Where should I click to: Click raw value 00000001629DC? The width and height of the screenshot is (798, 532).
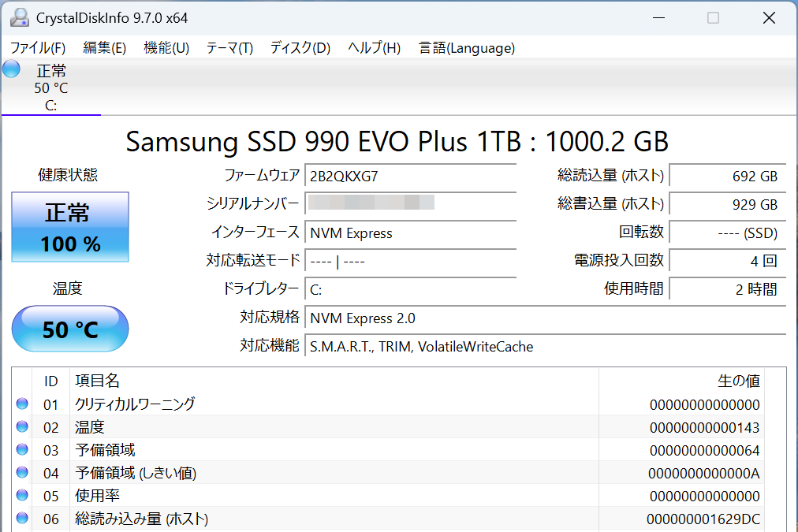703,519
